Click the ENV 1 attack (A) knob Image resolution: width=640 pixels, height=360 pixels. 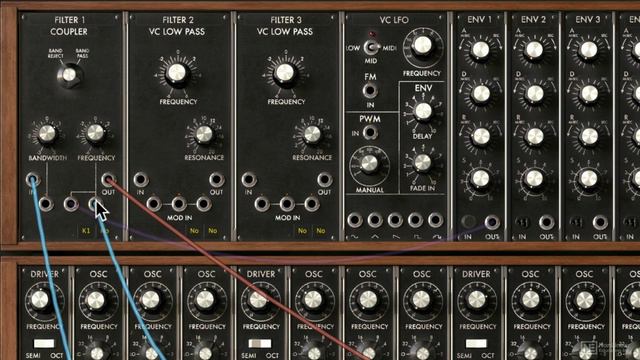coord(480,50)
